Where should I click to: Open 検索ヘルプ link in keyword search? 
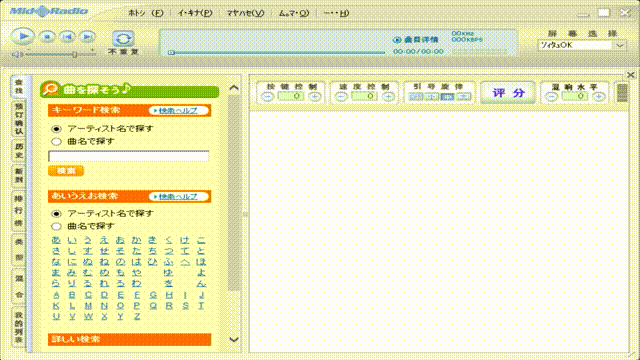coord(179,111)
